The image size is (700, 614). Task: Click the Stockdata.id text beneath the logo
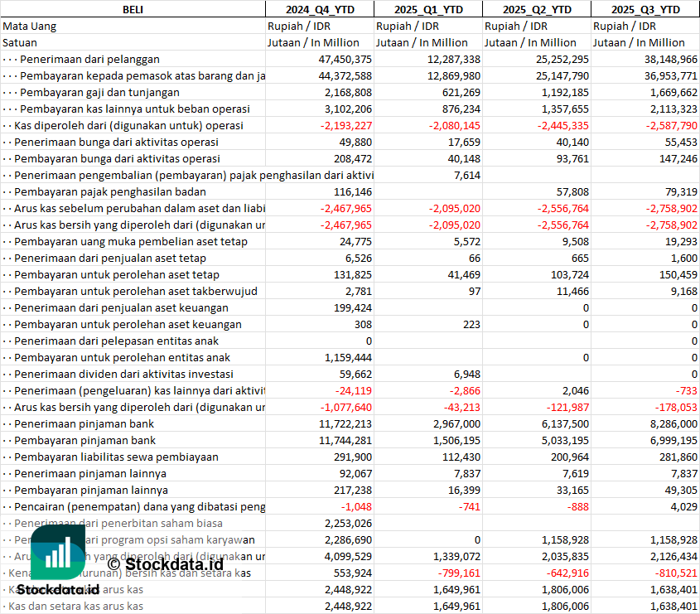point(57,589)
